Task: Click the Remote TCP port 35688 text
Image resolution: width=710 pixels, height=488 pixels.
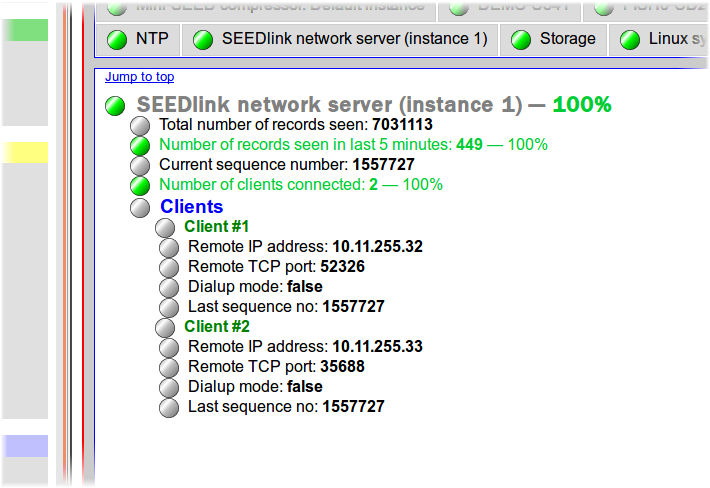Action: point(276,366)
